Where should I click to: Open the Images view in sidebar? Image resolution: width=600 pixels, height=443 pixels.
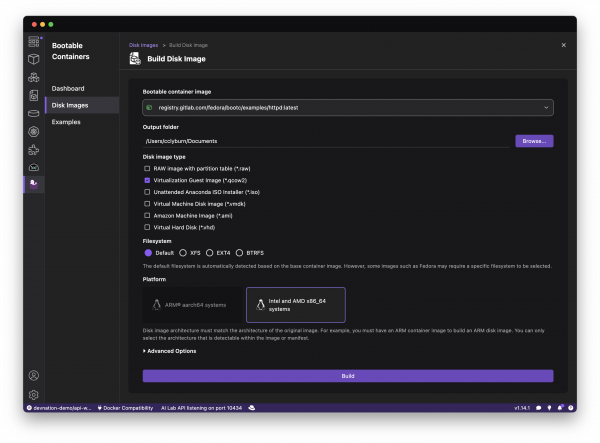(34, 95)
